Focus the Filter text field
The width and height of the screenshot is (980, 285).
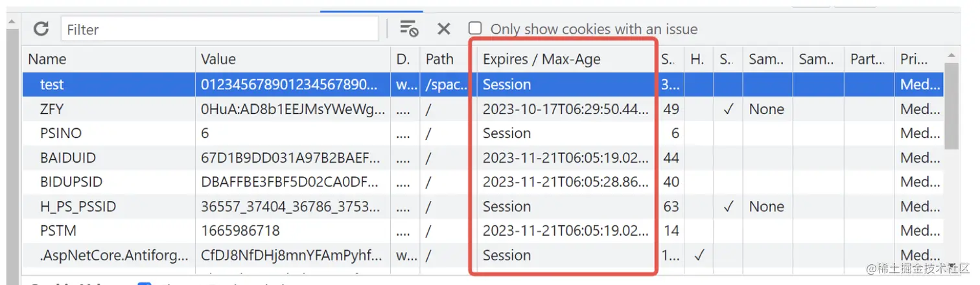pos(219,29)
